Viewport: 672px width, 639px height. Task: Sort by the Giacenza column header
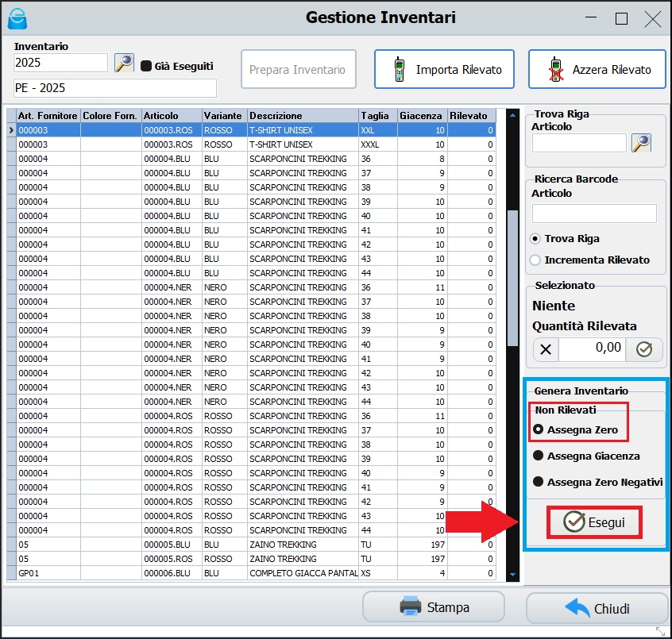(422, 116)
